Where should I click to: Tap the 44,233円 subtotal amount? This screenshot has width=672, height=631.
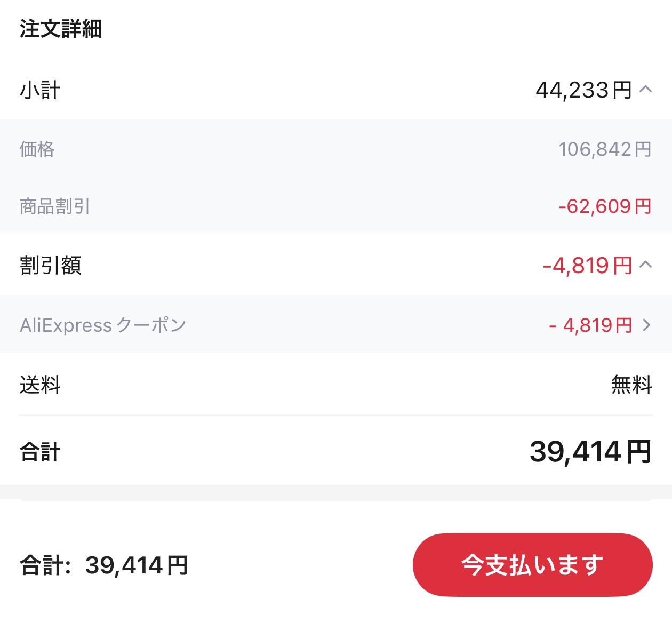(584, 90)
